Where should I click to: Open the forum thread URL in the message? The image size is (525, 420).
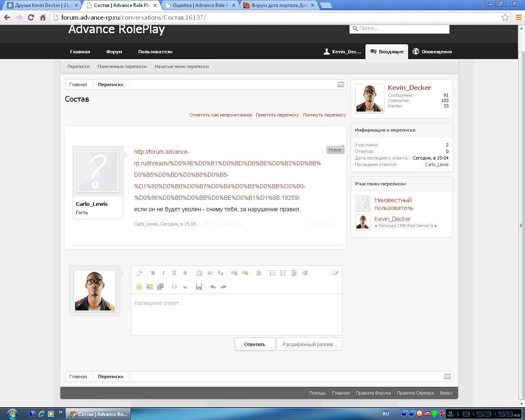tap(228, 175)
